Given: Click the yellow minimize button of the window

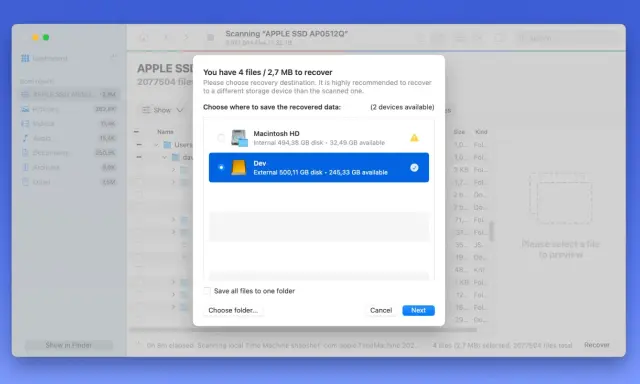Looking at the screenshot, I should point(36,38).
